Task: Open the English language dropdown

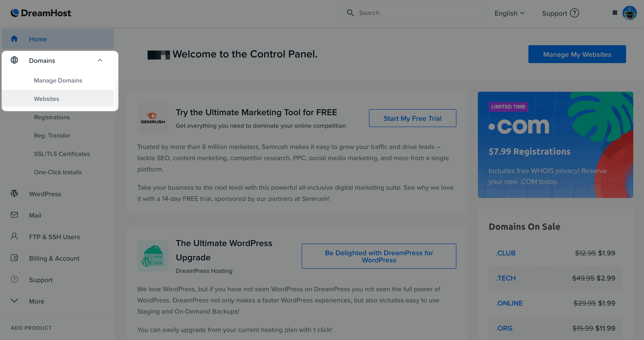Action: click(510, 13)
